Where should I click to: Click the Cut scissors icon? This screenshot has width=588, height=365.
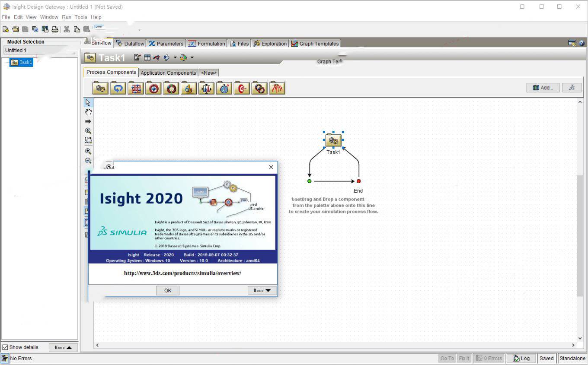pos(67,29)
